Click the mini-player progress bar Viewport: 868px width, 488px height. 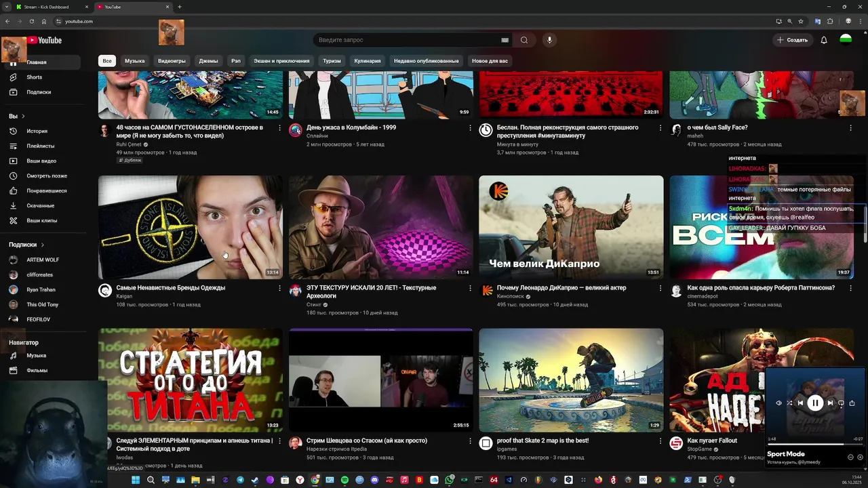click(815, 444)
